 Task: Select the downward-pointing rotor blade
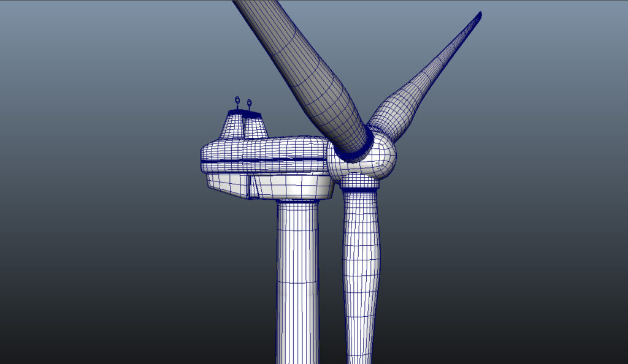click(361, 276)
